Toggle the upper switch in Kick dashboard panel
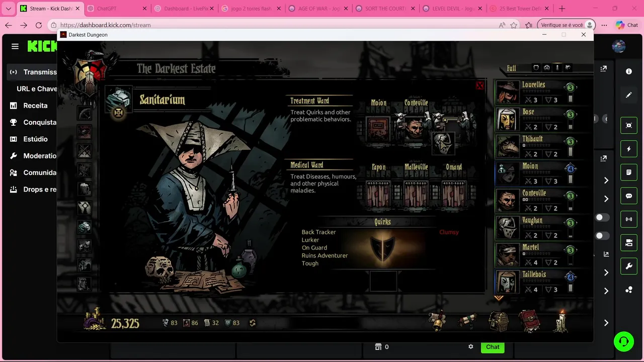 (602, 218)
